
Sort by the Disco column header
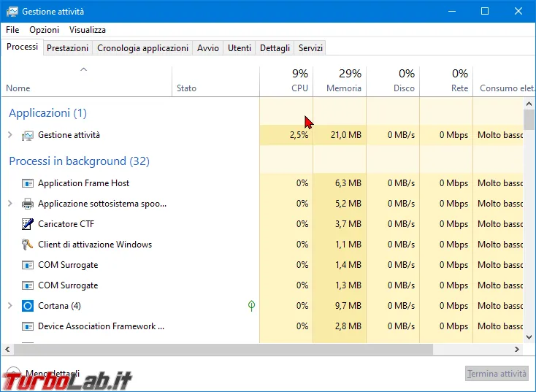click(393, 81)
